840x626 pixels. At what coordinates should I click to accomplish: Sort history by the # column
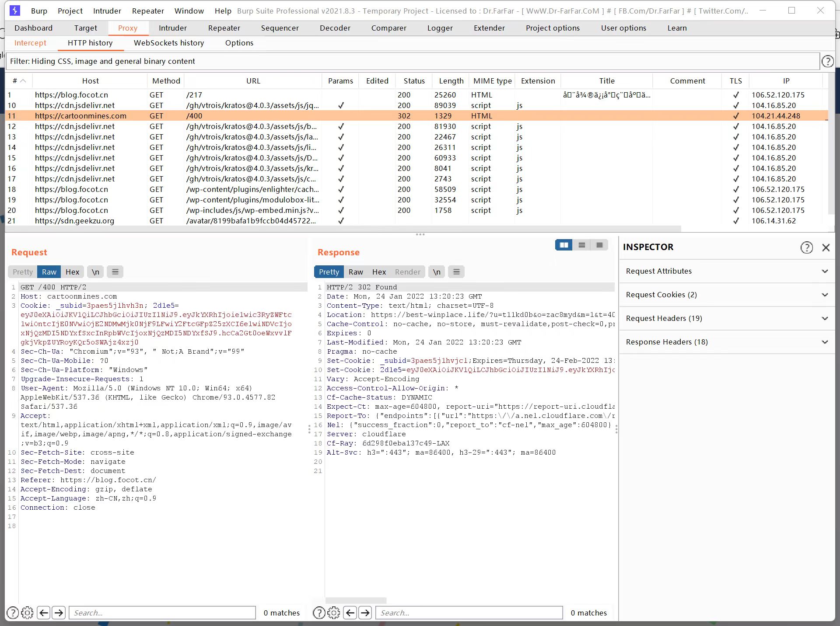(x=19, y=81)
